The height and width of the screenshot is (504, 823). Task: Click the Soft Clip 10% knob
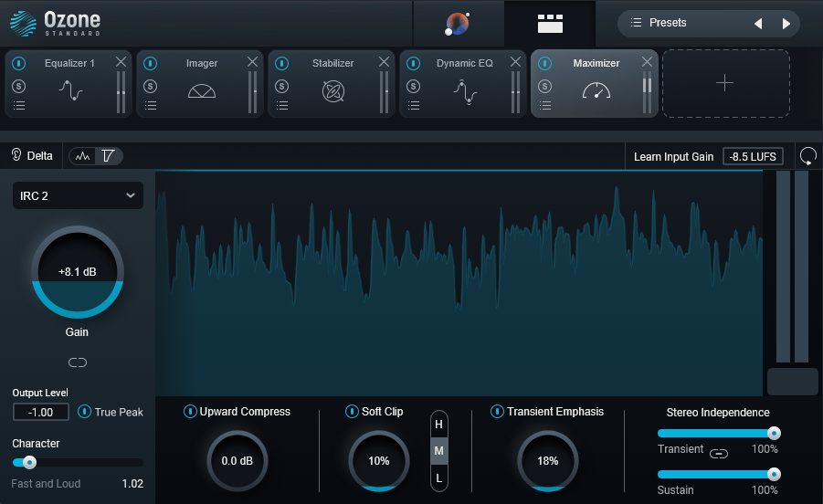pyautogui.click(x=379, y=461)
